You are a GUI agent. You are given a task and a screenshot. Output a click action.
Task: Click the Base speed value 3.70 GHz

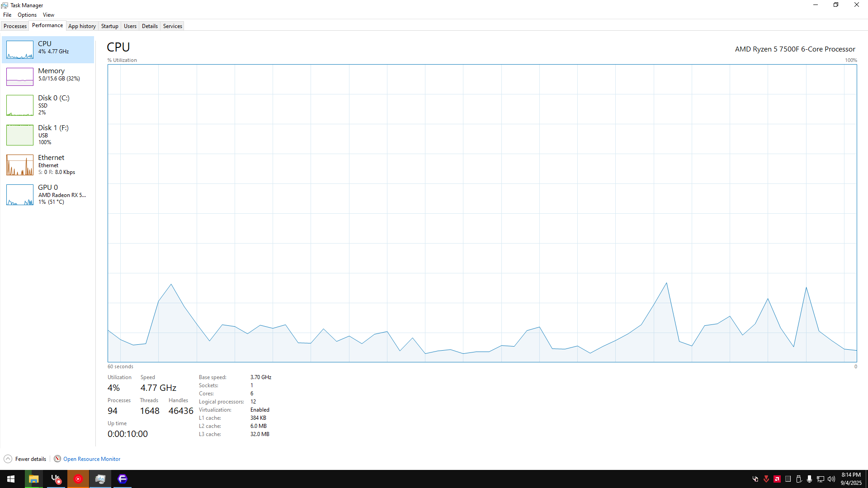tap(261, 377)
